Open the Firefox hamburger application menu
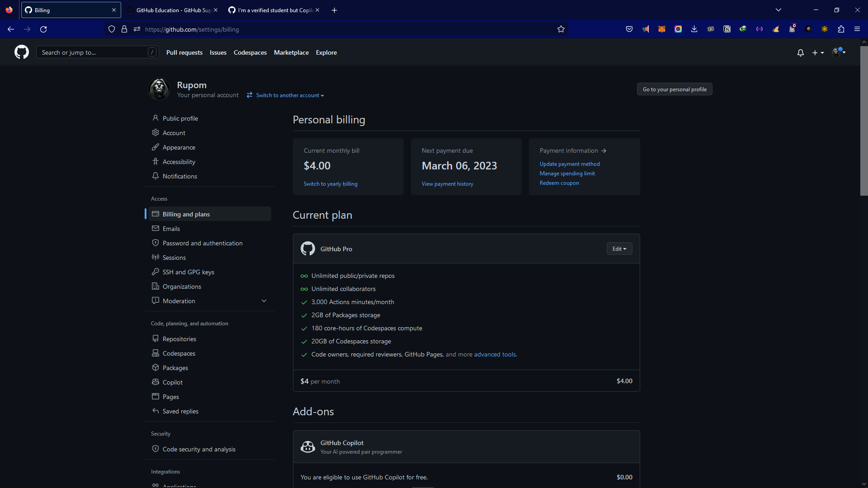Screen dimensions: 868x488 [x=857, y=29]
